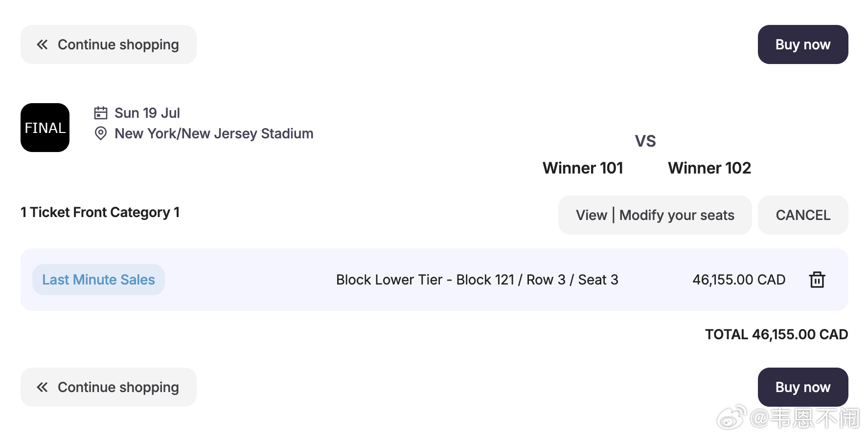Click top Continue shopping button
Image resolution: width=868 pixels, height=438 pixels.
[109, 44]
